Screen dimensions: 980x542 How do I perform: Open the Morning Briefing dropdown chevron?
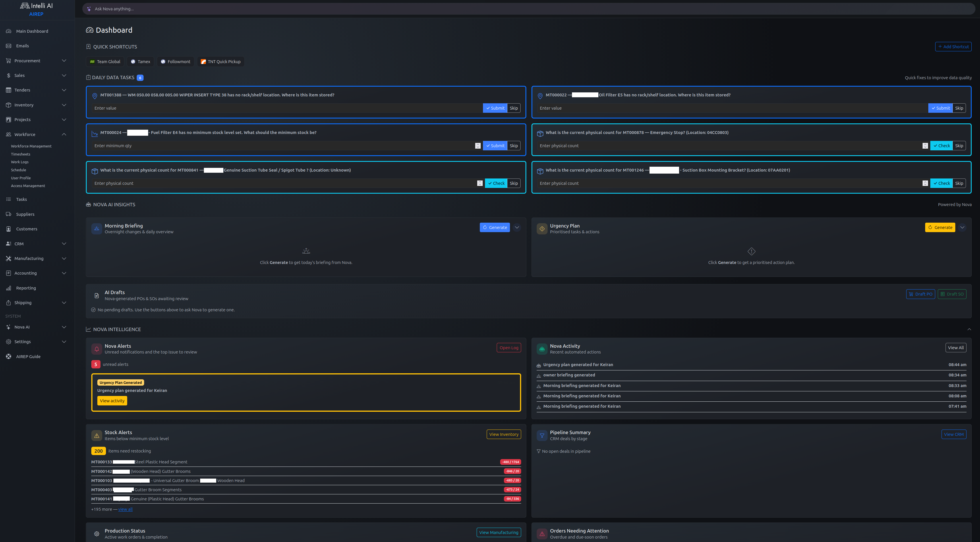pyautogui.click(x=517, y=227)
